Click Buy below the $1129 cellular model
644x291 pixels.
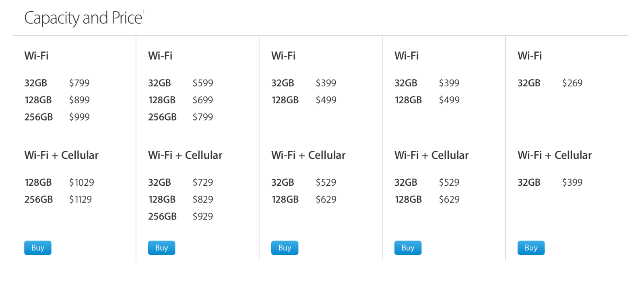click(38, 248)
